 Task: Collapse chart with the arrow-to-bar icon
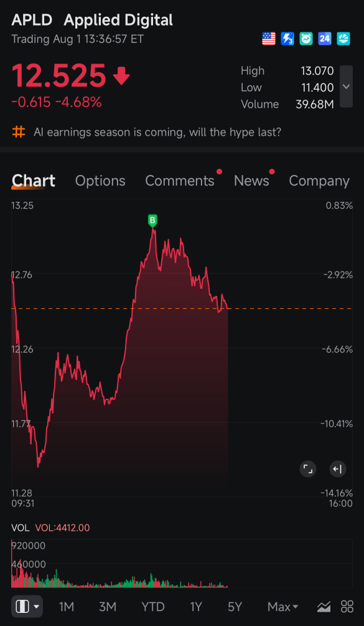[x=338, y=468]
